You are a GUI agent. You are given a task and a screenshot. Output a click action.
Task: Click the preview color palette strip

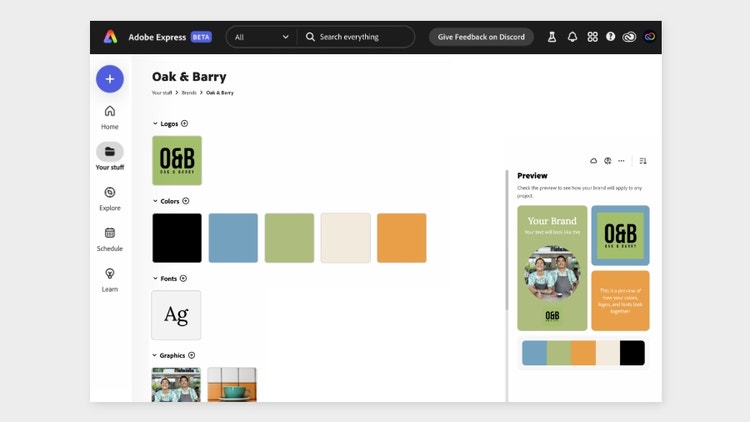click(x=583, y=353)
